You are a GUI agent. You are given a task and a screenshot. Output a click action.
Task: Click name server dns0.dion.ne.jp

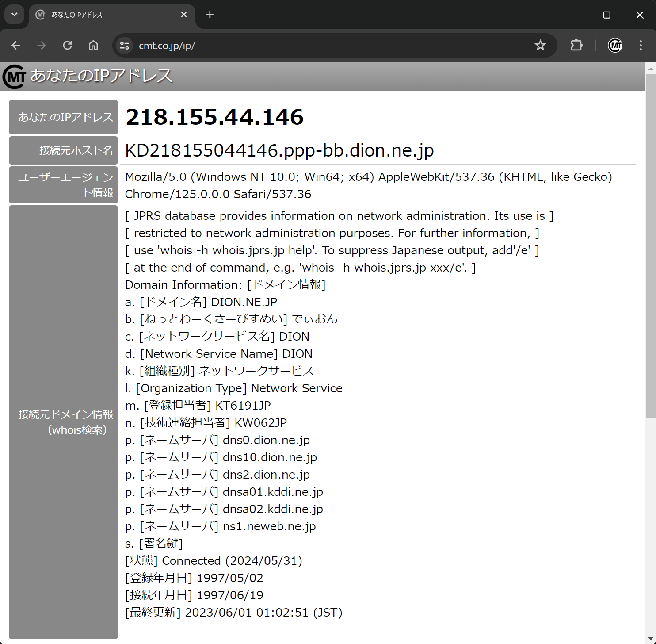point(266,440)
